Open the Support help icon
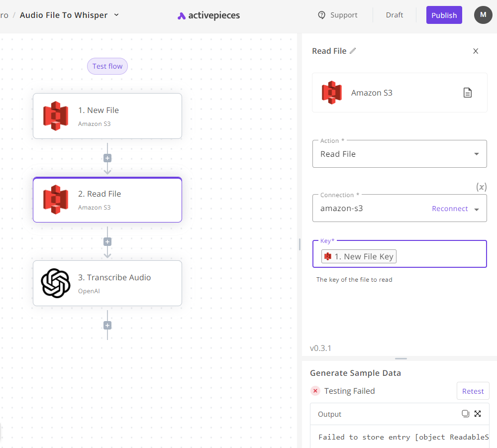The image size is (497, 448). [321, 15]
